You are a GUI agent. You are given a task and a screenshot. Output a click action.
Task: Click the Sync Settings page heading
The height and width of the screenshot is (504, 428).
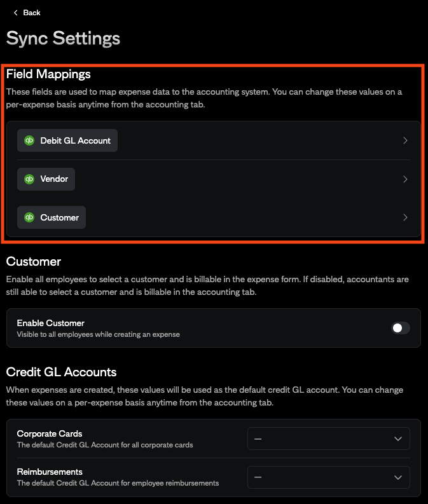(63, 38)
